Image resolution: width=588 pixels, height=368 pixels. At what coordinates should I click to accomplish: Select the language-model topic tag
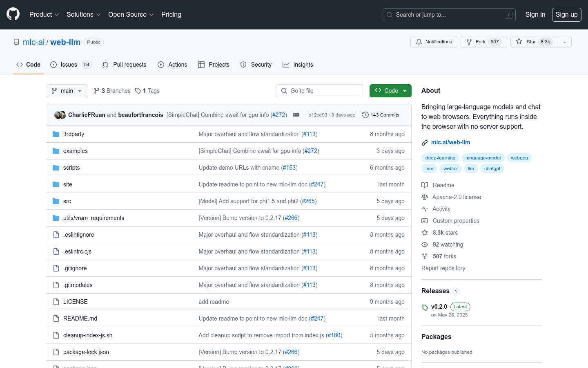point(483,158)
